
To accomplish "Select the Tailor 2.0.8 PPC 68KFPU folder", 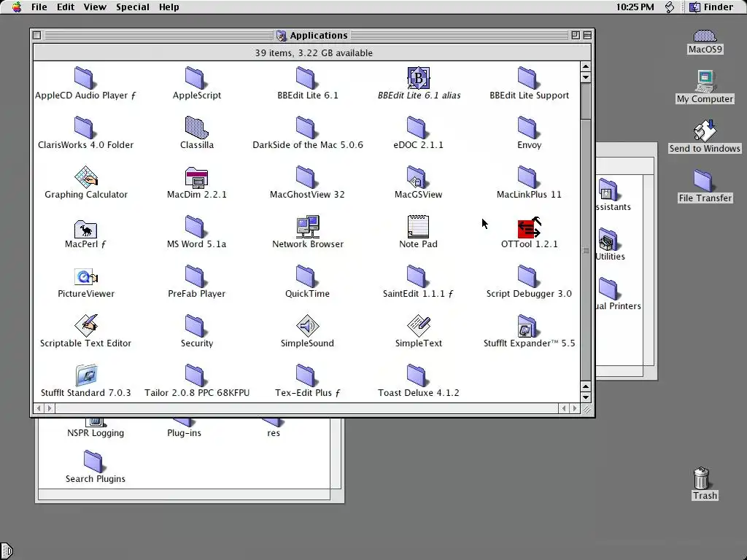I will click(194, 376).
